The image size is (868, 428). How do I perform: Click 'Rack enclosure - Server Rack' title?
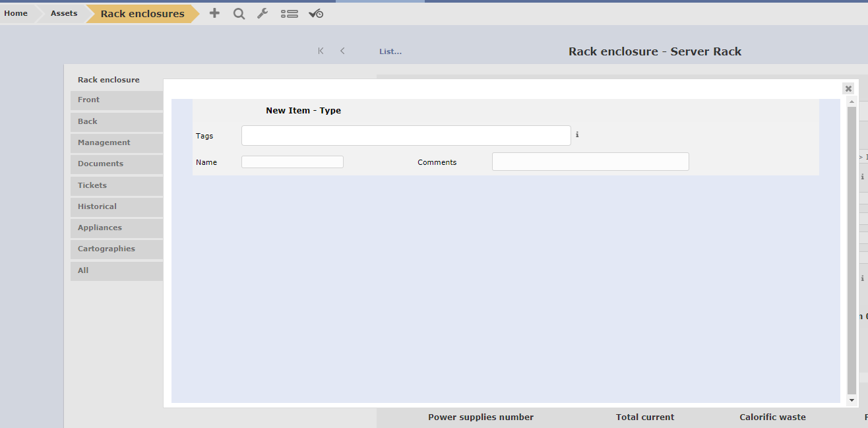click(655, 51)
